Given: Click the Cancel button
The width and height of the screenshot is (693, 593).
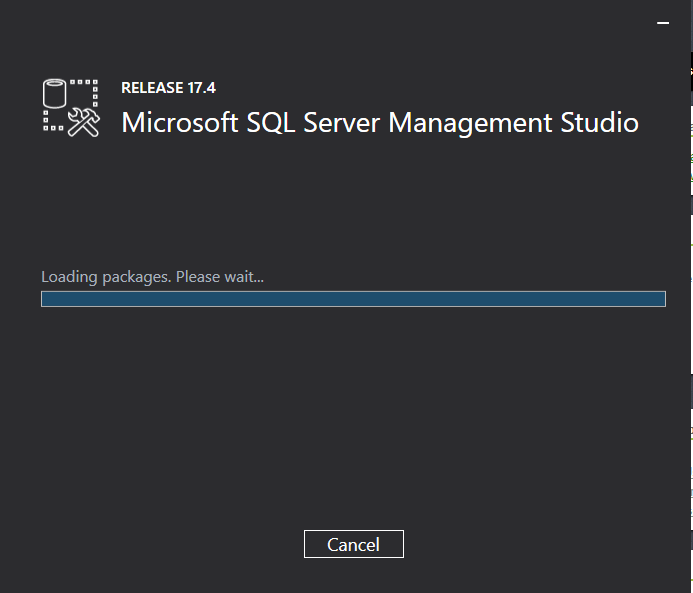Looking at the screenshot, I should (x=354, y=544).
